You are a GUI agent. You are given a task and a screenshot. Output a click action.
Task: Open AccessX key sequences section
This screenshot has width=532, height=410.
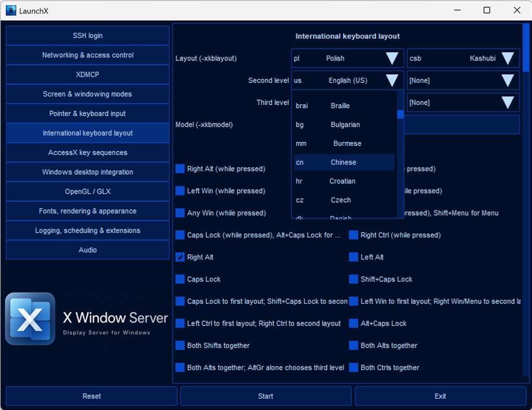click(x=88, y=153)
